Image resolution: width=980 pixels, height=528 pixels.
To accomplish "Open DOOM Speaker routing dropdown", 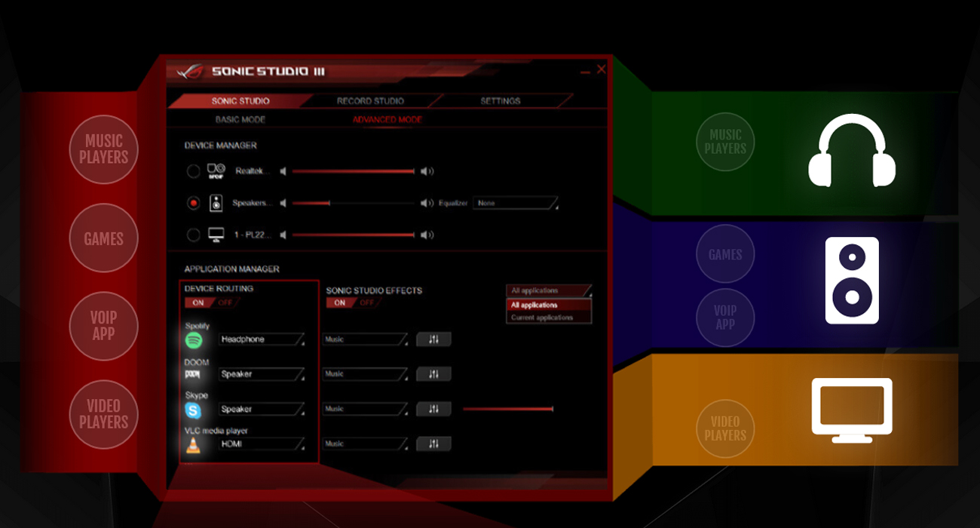I will (x=262, y=374).
